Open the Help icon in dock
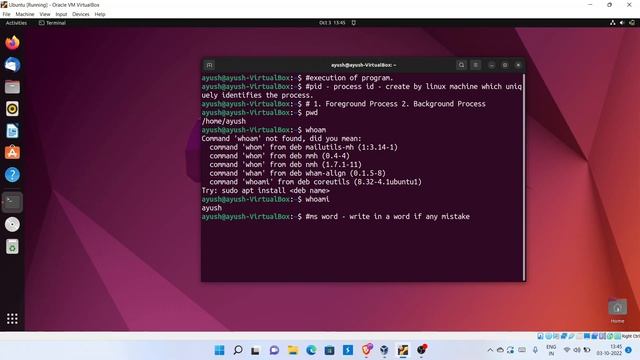 pos(12,175)
